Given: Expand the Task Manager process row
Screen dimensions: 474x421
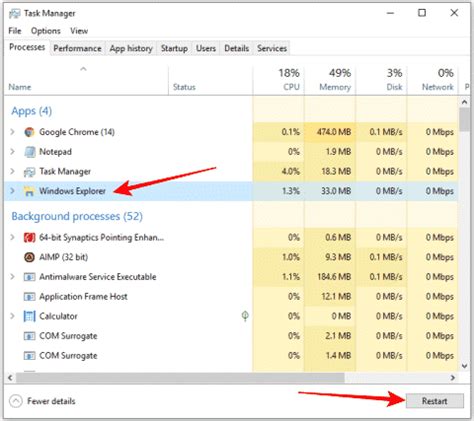Looking at the screenshot, I should (13, 171).
